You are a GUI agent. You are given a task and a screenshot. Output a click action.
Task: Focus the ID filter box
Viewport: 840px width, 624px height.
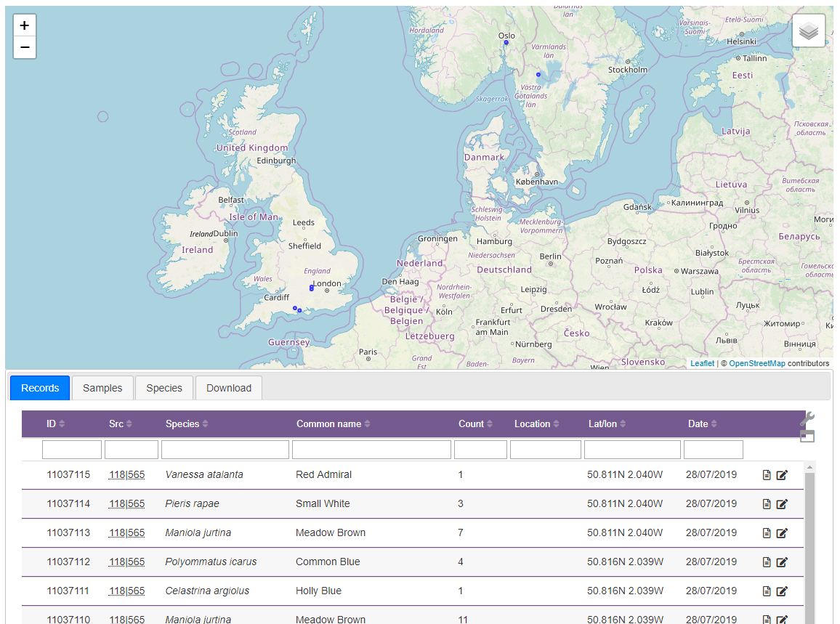coord(72,450)
